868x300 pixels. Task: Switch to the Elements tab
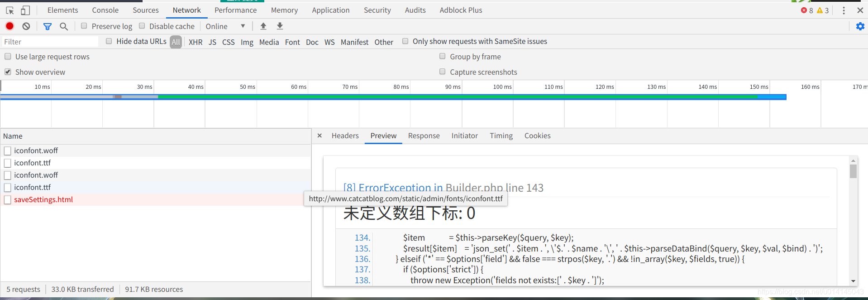tap(62, 10)
